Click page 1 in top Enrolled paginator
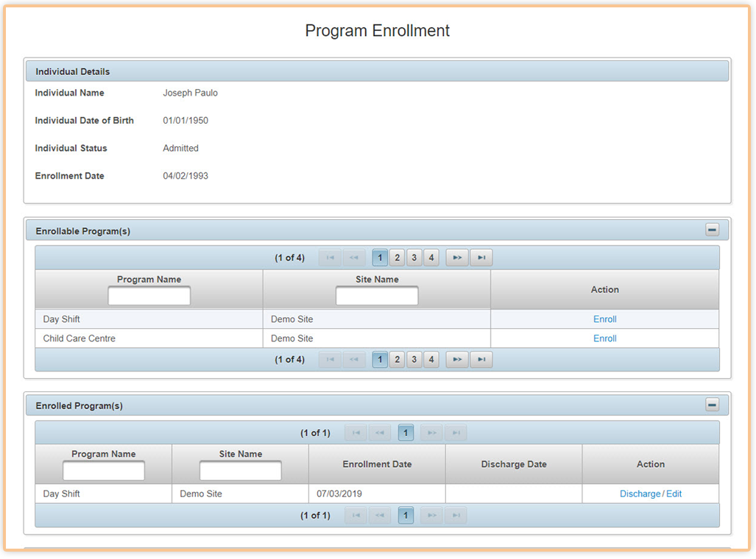The width and height of the screenshot is (756, 559). pyautogui.click(x=406, y=432)
